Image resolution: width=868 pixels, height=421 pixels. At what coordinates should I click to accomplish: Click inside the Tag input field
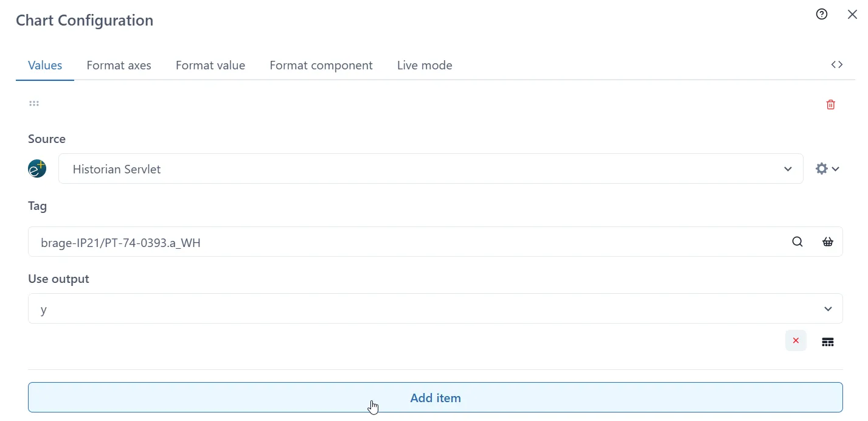(x=243, y=242)
